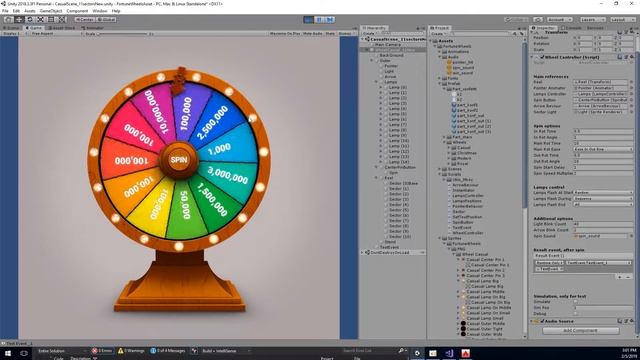Click the Play button
The height and width of the screenshot is (360, 640).
[309, 19]
